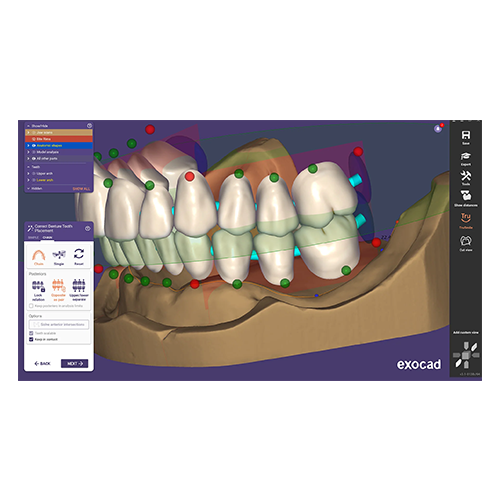Select the Lower arch row
This screenshot has height=500, width=500.
point(59,180)
